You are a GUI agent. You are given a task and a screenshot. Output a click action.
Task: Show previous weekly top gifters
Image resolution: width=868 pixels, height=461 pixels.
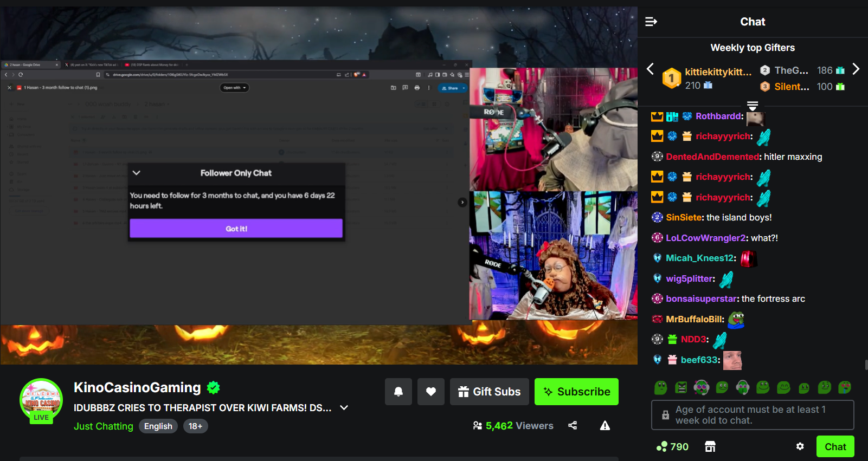click(x=650, y=69)
